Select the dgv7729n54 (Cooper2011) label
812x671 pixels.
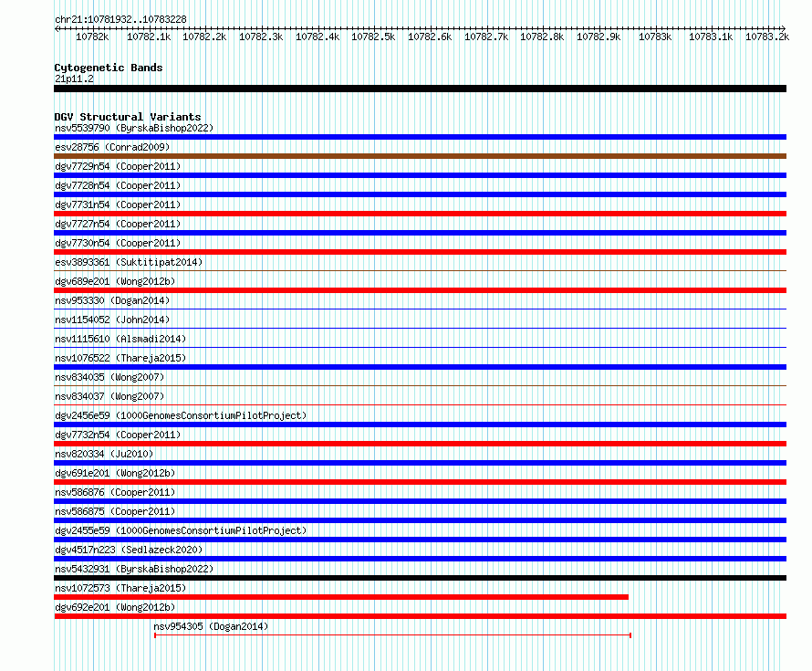(118, 166)
